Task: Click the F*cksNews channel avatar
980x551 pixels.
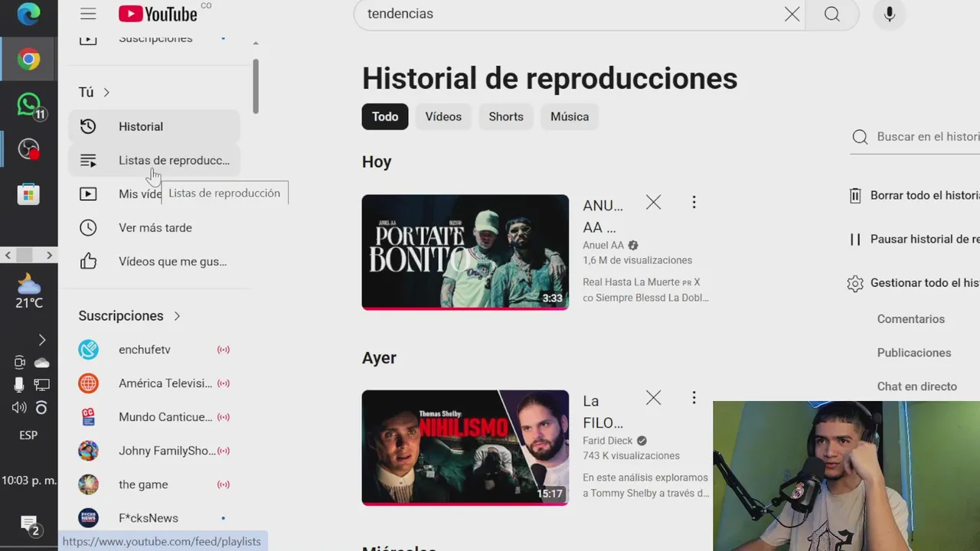Action: pyautogui.click(x=88, y=517)
